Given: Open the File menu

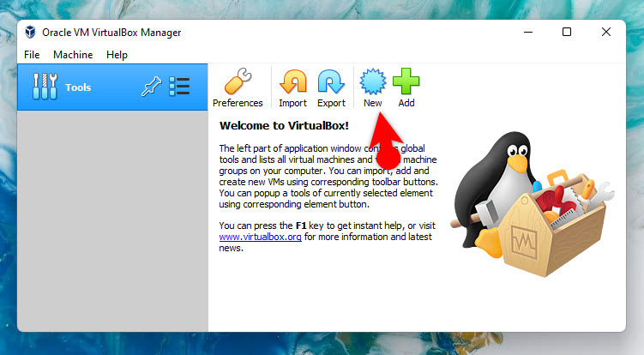Looking at the screenshot, I should pos(32,55).
